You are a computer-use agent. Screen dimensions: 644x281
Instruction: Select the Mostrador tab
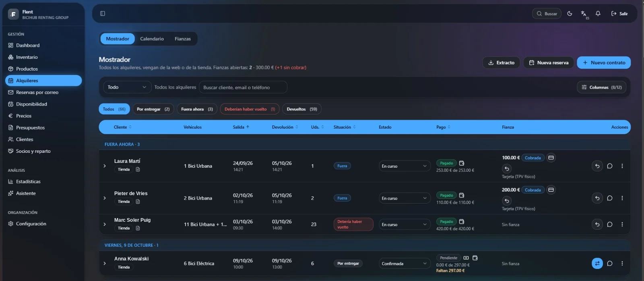(118, 39)
